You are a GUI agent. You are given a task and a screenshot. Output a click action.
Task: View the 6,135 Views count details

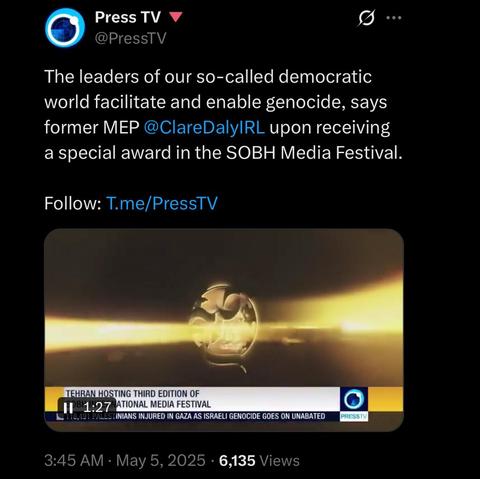(259, 461)
